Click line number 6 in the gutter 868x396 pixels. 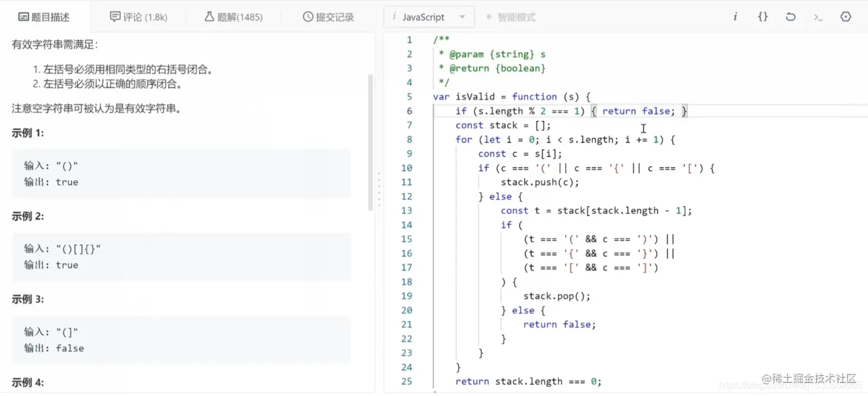coord(409,111)
